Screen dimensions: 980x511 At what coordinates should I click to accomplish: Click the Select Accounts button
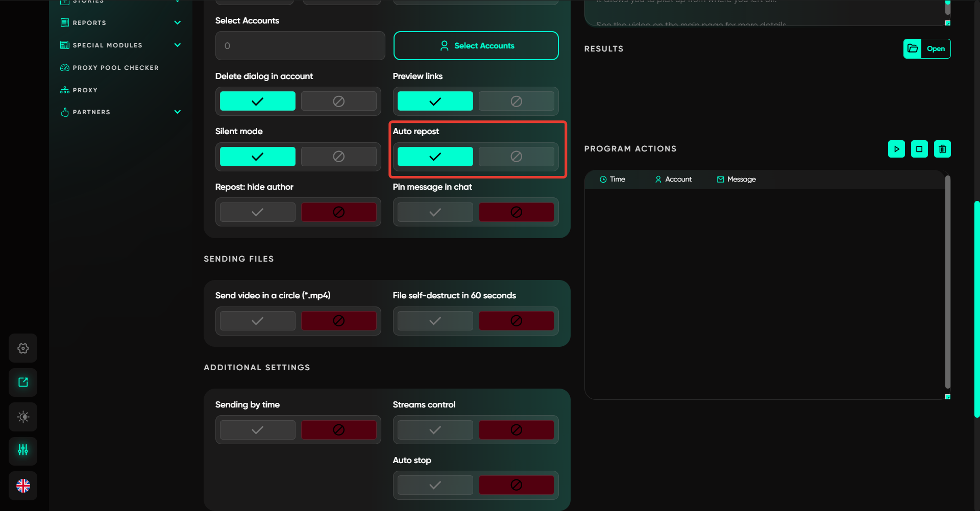coord(476,46)
